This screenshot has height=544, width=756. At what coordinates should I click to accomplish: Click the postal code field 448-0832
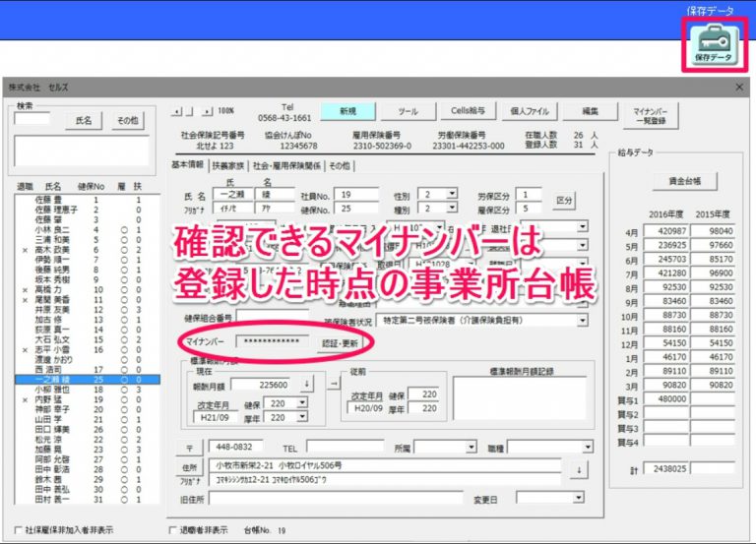pos(235,447)
